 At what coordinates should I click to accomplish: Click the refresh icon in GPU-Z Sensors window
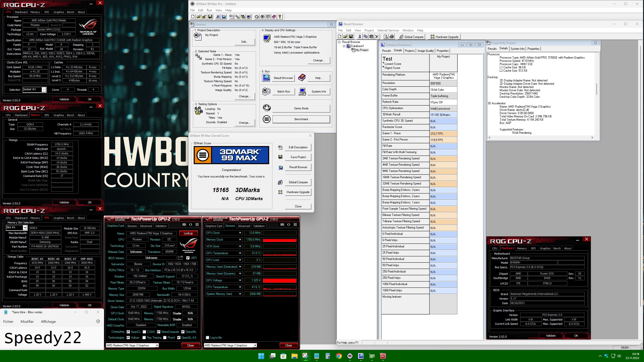point(289,225)
